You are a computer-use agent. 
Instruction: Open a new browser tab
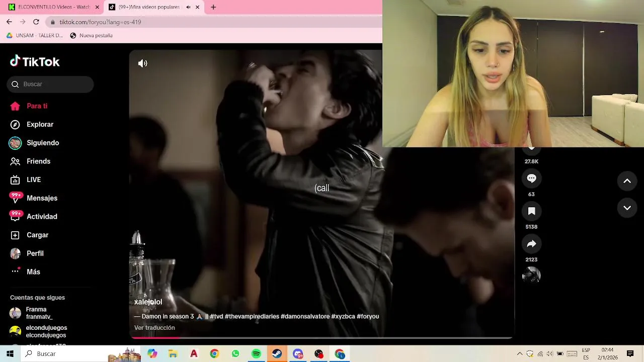pyautogui.click(x=213, y=7)
